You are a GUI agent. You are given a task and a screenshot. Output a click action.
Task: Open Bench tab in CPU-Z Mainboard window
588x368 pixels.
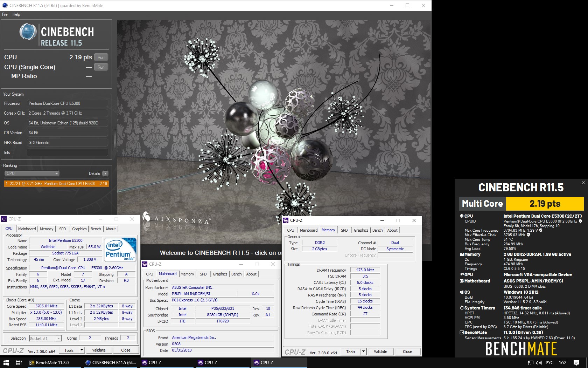pos(237,274)
